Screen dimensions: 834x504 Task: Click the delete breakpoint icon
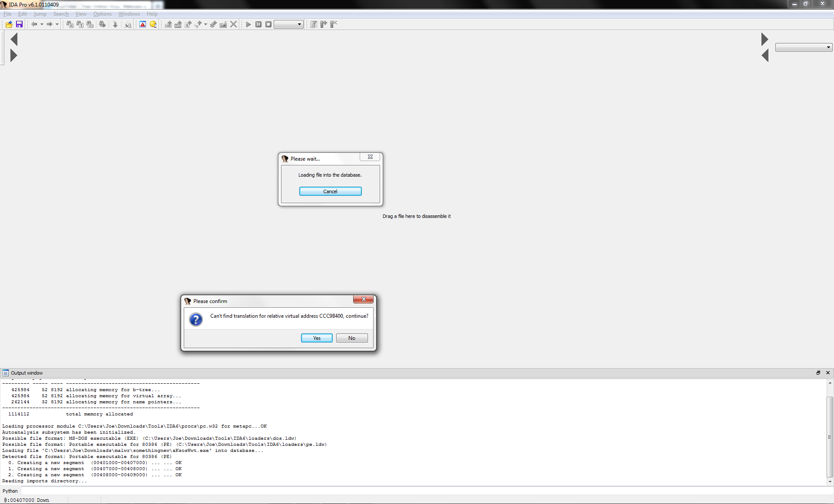pos(334,24)
